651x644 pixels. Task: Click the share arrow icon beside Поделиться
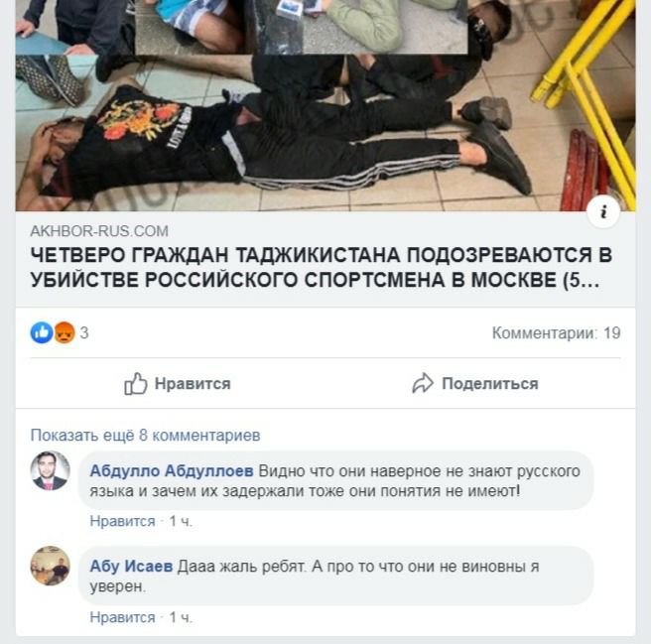pyautogui.click(x=423, y=384)
